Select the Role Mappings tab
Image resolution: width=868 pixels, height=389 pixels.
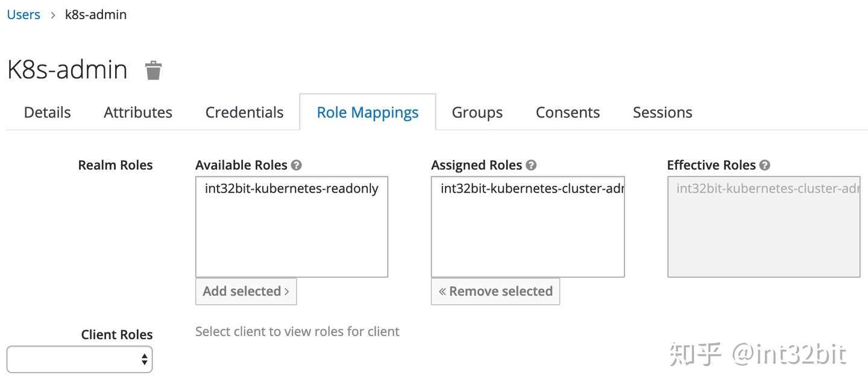pyautogui.click(x=368, y=113)
